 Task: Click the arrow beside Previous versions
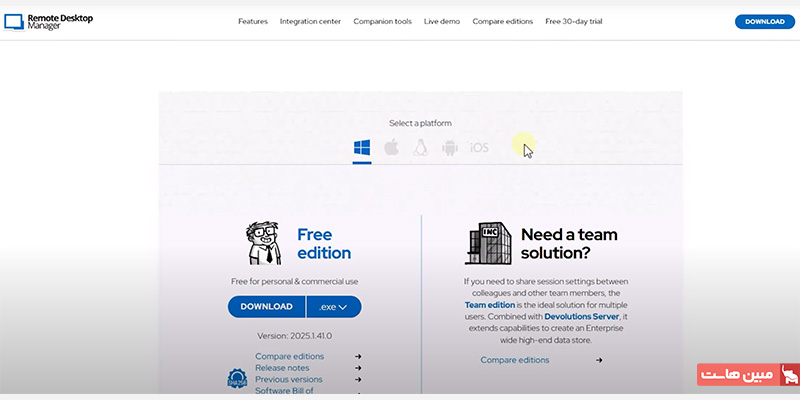[x=359, y=380]
